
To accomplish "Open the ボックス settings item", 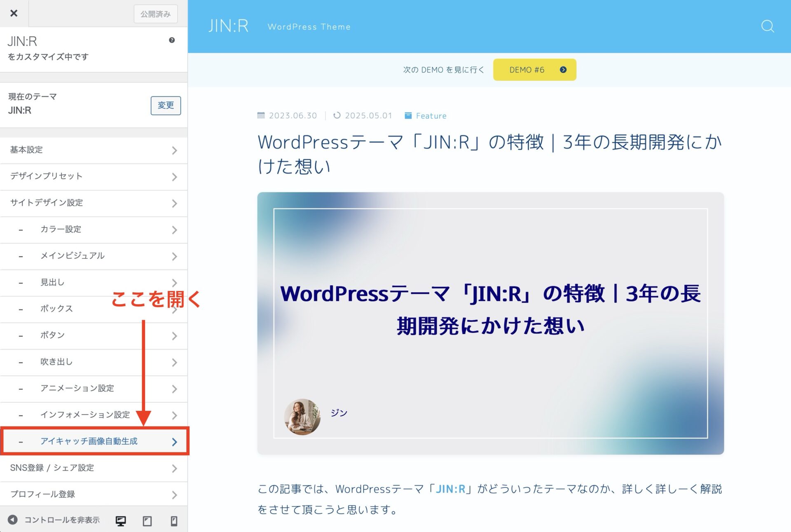I will click(x=94, y=309).
